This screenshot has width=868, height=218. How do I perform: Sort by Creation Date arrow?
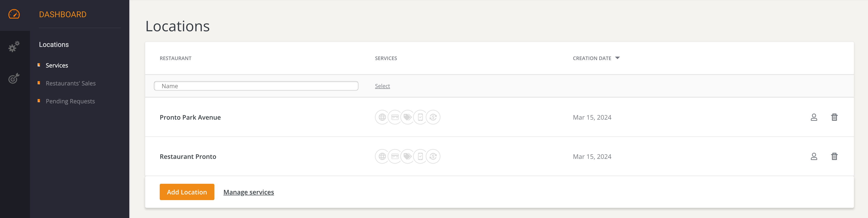click(x=617, y=58)
